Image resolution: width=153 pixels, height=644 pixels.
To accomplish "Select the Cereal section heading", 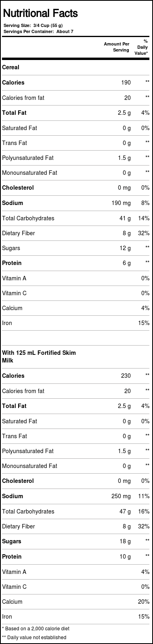I will point(11,67).
